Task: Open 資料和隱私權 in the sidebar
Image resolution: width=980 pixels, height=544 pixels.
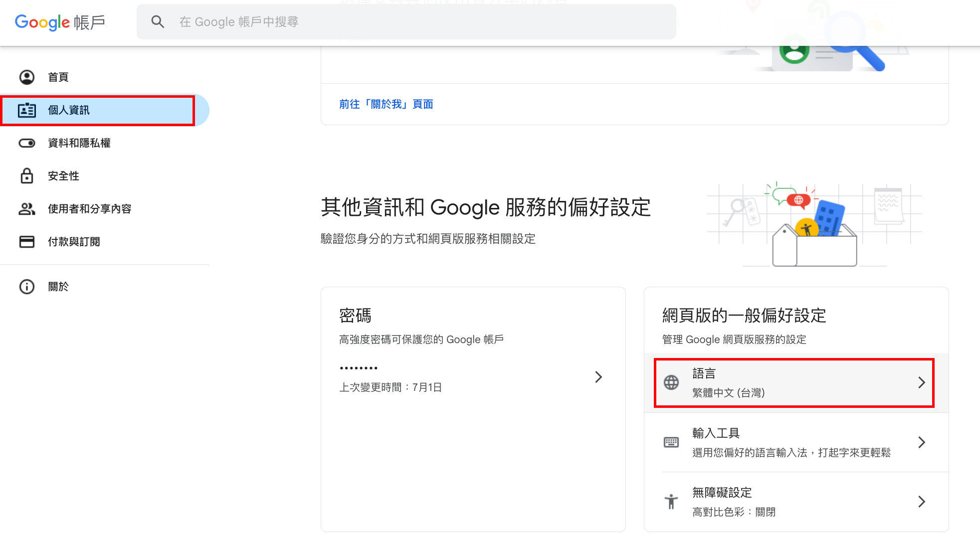Action: click(105, 143)
